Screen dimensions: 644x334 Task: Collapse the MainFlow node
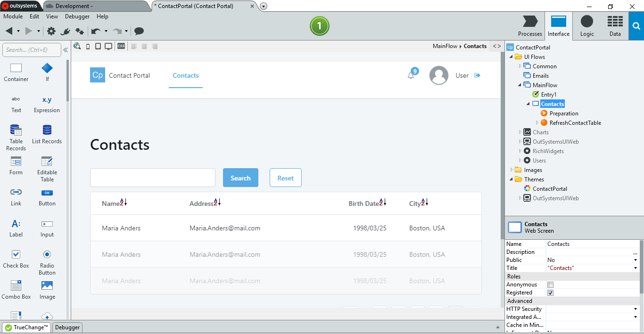pos(520,85)
